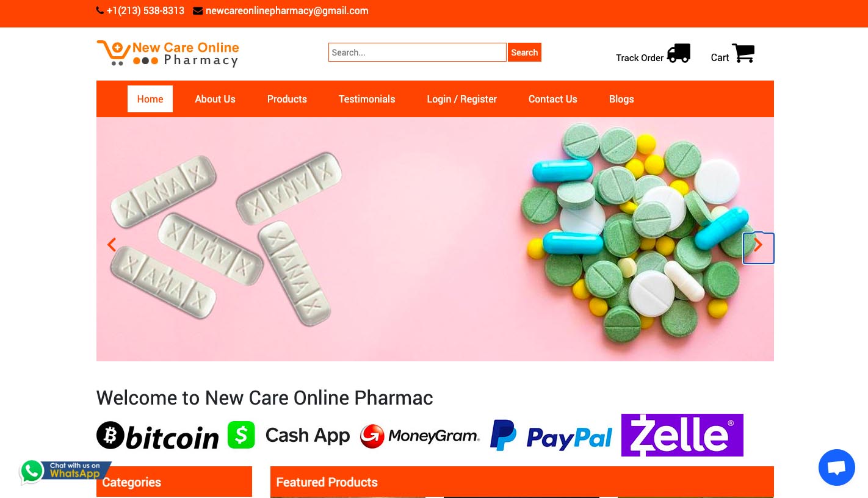Show previous slide with left chevron

click(112, 245)
